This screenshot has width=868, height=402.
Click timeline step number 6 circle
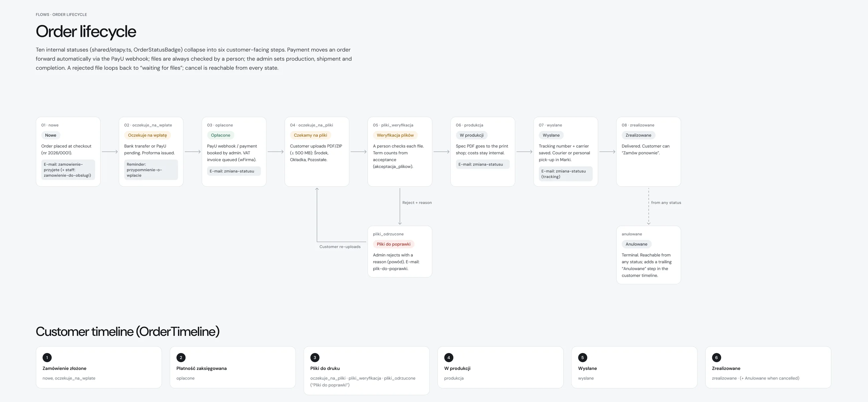716,358
